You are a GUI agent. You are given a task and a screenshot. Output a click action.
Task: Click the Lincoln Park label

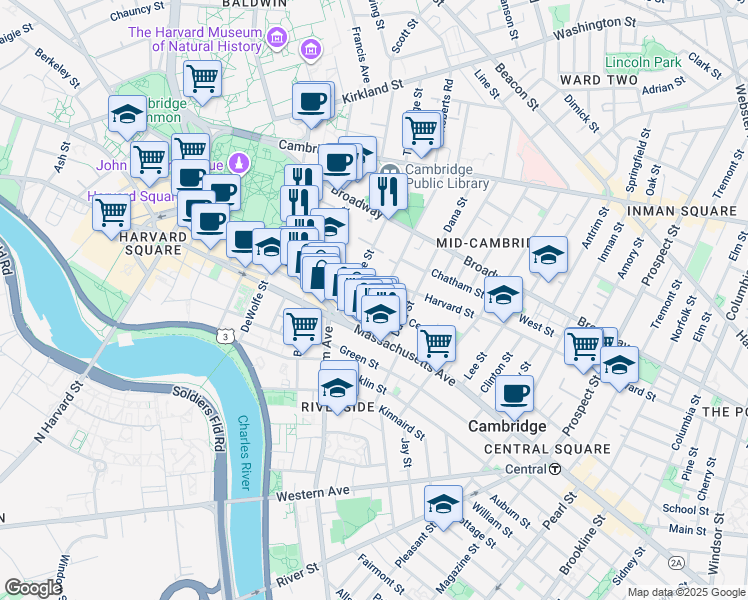click(643, 62)
